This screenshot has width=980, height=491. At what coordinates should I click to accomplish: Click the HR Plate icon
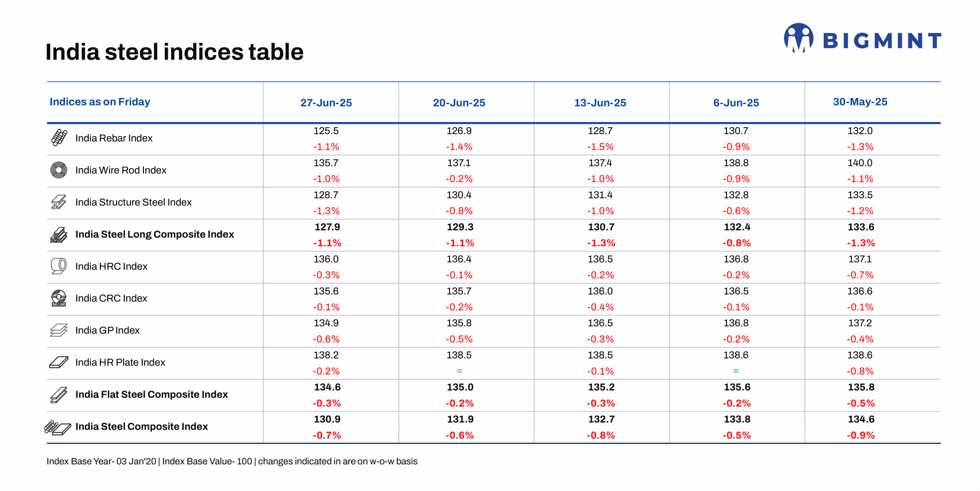tap(59, 362)
